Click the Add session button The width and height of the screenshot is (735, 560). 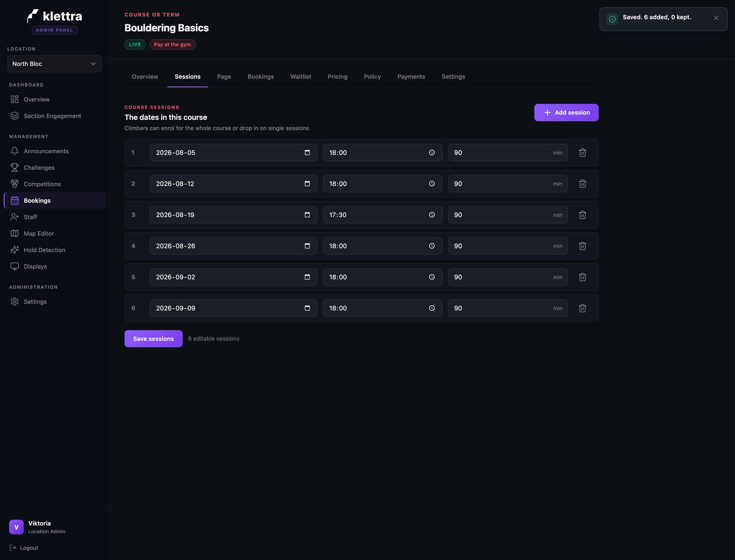(x=566, y=113)
